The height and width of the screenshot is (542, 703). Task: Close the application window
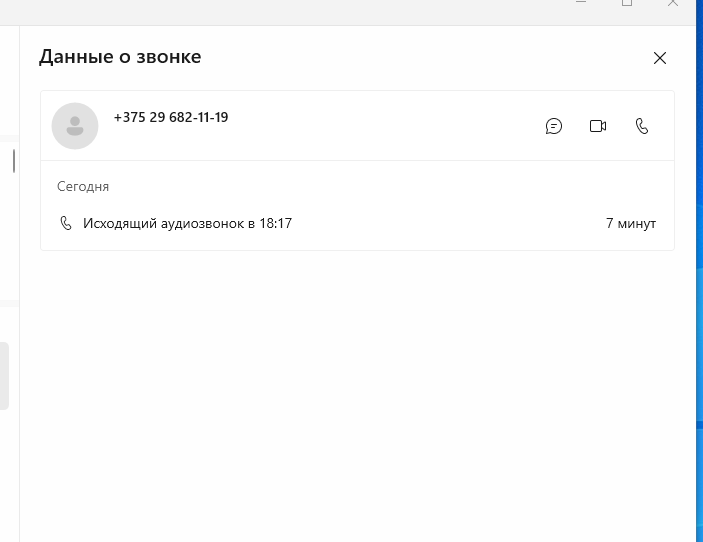tap(673, 3)
